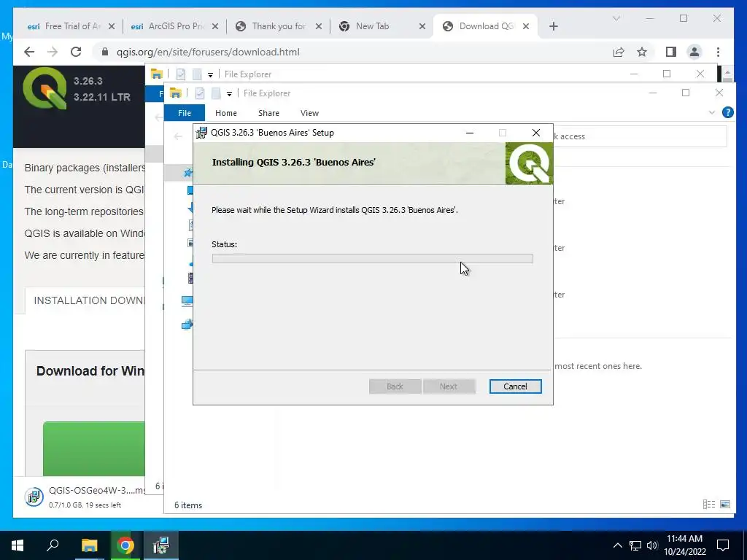Screen dimensions: 747x560
Task: Bookmark this page with star icon
Action: (x=642, y=52)
